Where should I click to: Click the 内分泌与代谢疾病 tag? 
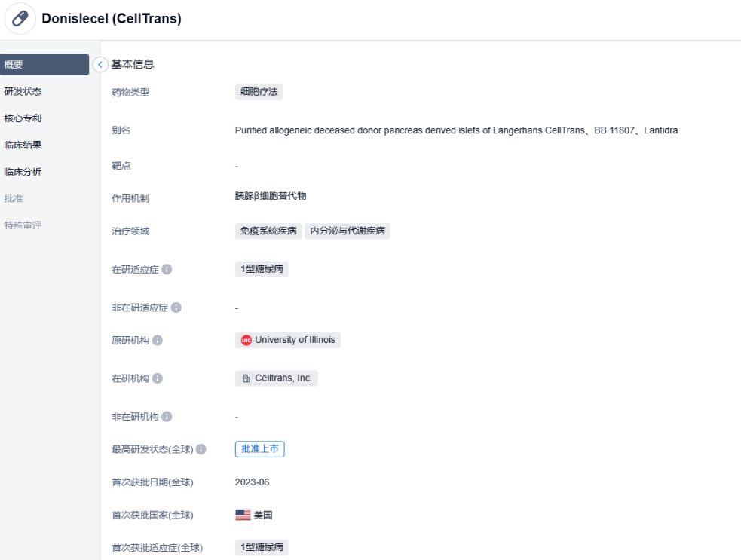tap(348, 231)
